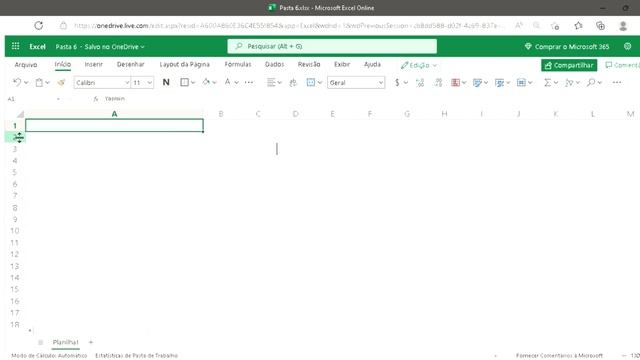This screenshot has height=360, width=640.
Task: Click Fornecer Comentários à Microsoft
Action: coord(559,356)
